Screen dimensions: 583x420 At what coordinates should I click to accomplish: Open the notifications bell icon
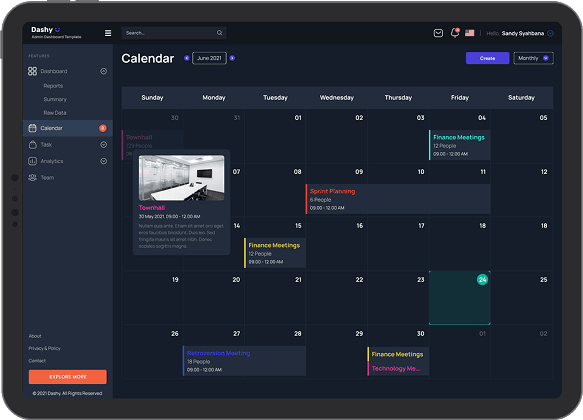(x=455, y=33)
